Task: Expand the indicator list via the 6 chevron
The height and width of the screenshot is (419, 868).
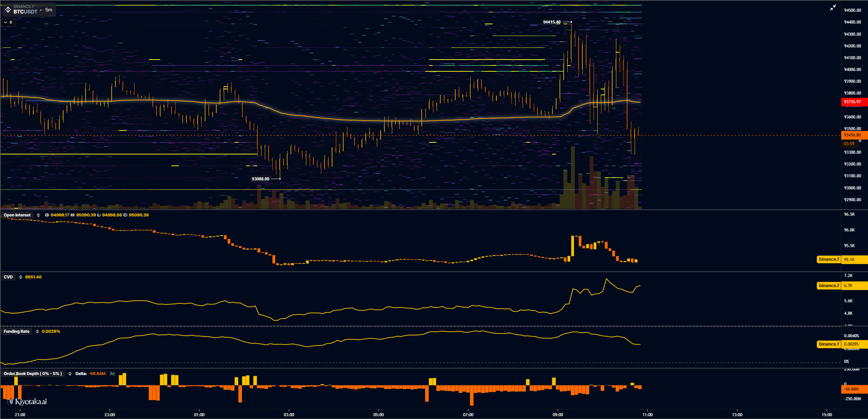Action: (8, 22)
